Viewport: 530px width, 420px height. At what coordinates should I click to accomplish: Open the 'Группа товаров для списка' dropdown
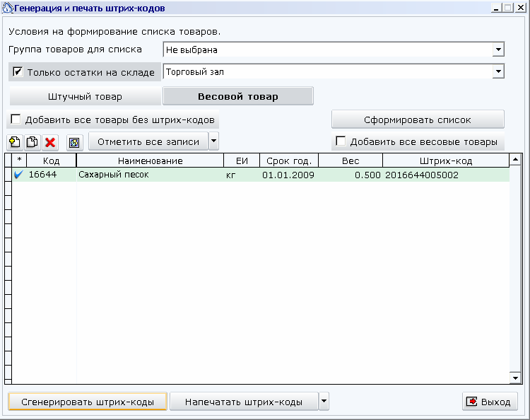coord(498,49)
